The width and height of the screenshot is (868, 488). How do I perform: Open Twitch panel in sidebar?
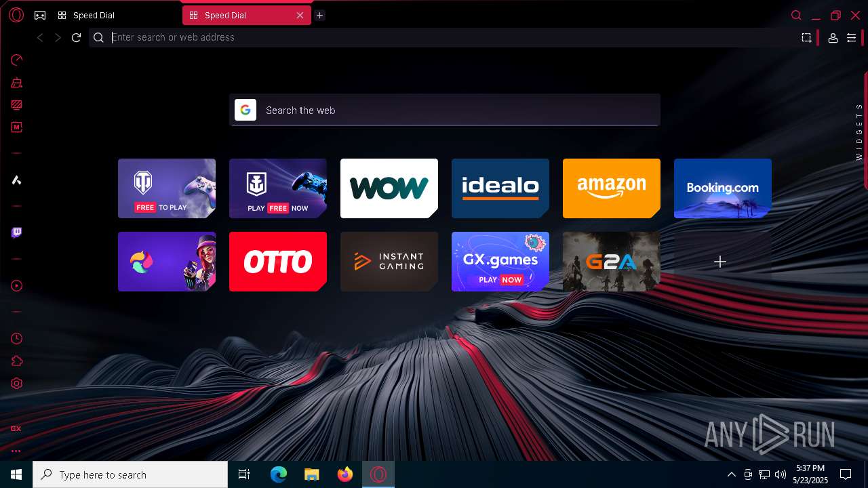16,232
